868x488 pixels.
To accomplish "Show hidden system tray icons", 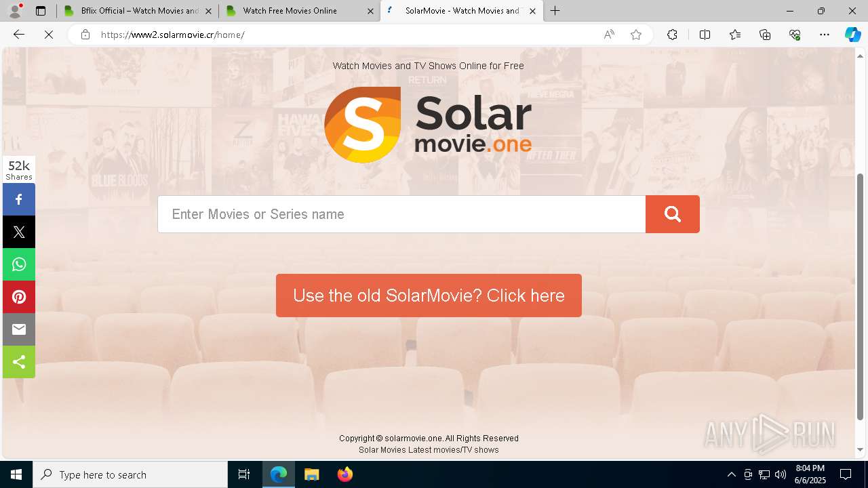I will click(731, 474).
